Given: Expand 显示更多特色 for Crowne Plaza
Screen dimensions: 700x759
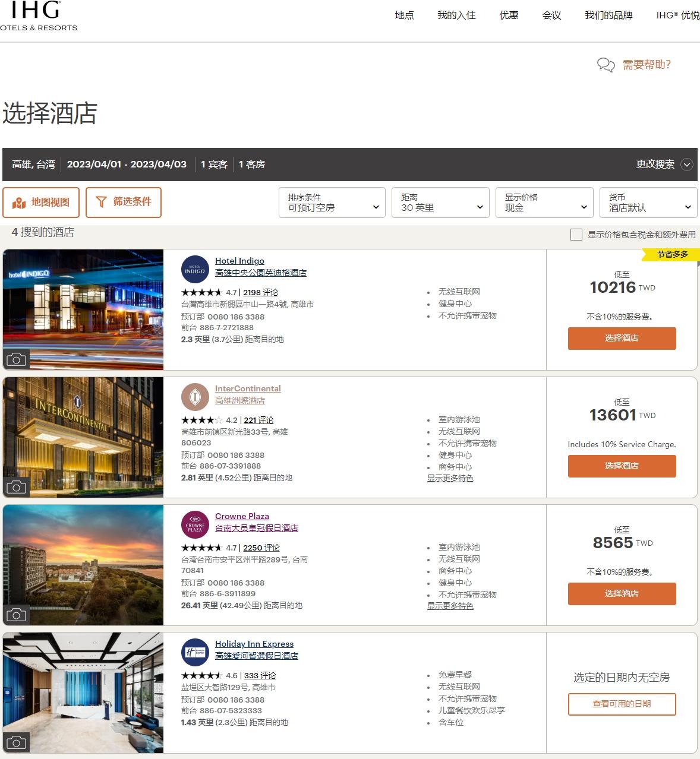Looking at the screenshot, I should tap(450, 606).
